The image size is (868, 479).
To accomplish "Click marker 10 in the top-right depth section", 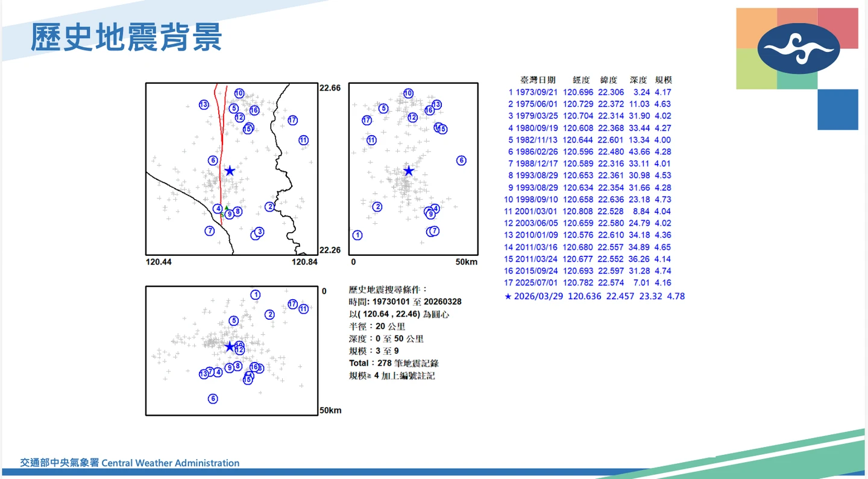I will (x=408, y=94).
